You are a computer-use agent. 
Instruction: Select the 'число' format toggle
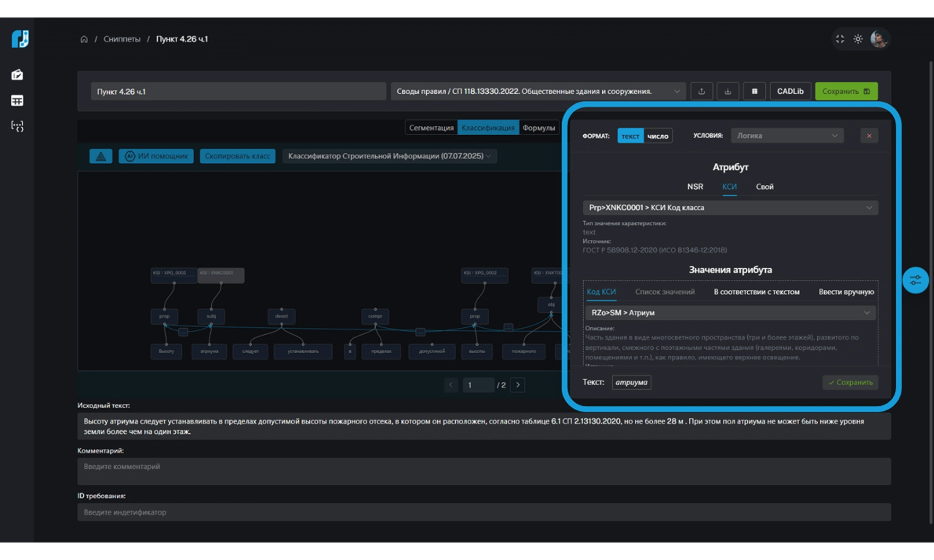point(658,136)
